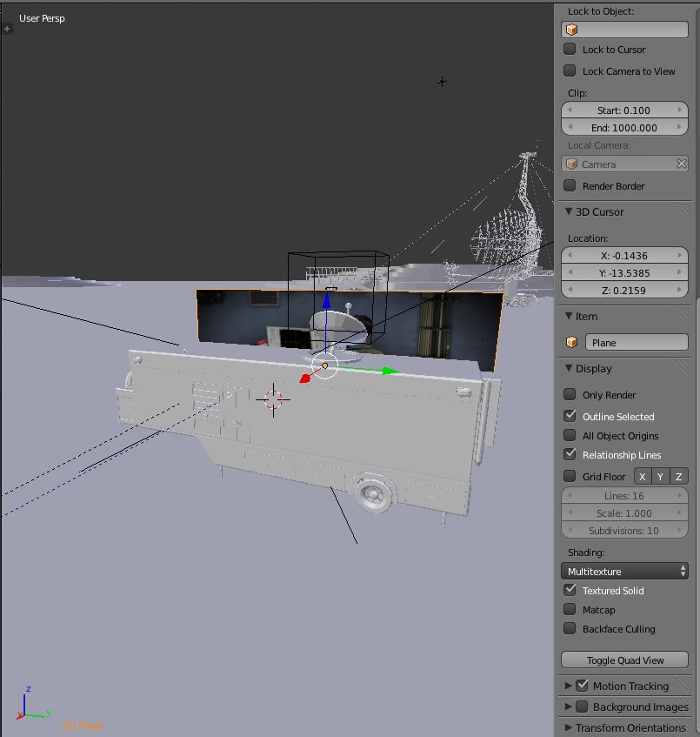Toggle the Render Border checkbox
The image size is (700, 737).
(x=570, y=185)
